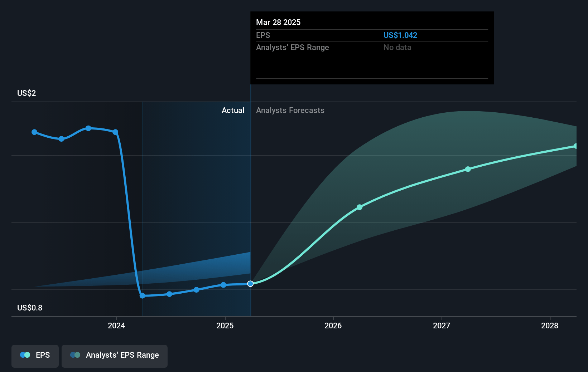The image size is (588, 372).
Task: Click the 2024 x-axis label
Action: (116, 325)
